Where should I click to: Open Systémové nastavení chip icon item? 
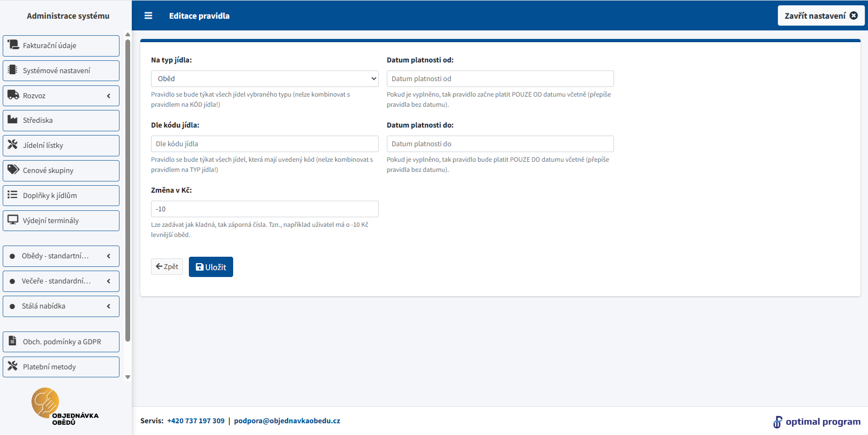point(61,70)
